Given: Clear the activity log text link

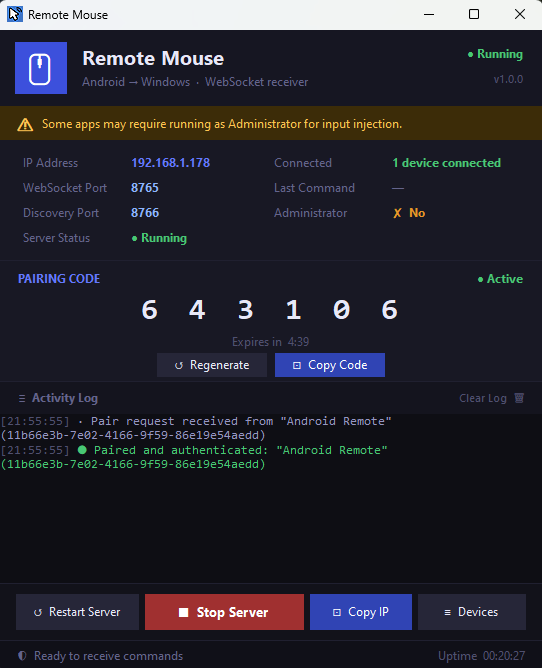Looking at the screenshot, I should tap(483, 398).
